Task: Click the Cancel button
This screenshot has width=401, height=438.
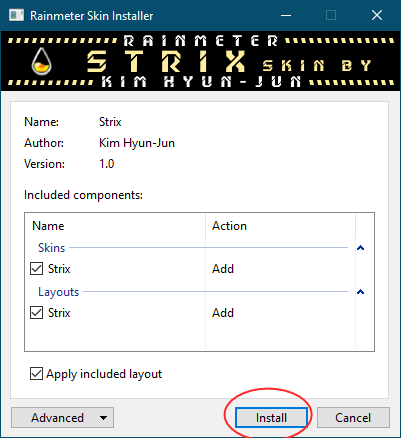Action: pos(353,418)
